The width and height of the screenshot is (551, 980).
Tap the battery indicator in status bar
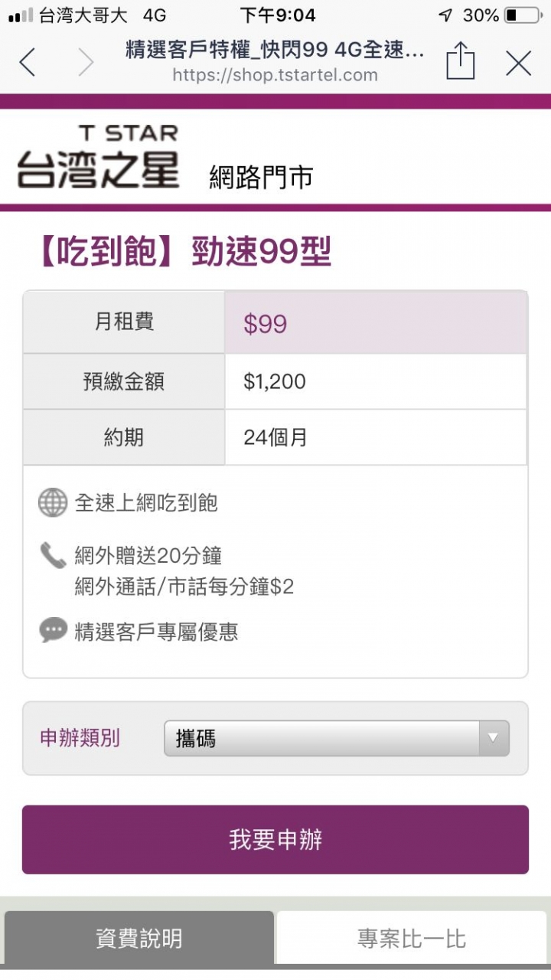[x=522, y=15]
